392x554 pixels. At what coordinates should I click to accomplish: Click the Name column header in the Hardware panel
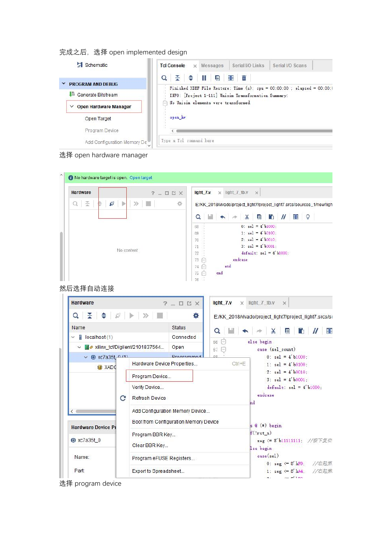[119, 328]
